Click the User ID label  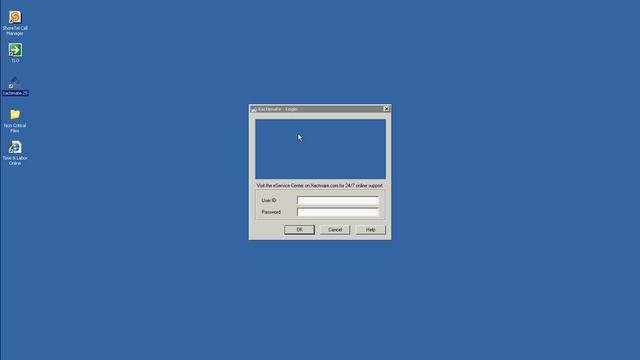click(x=269, y=200)
